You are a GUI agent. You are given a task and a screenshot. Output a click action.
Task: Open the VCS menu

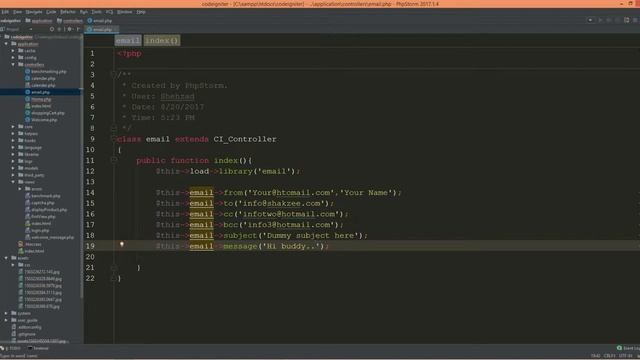point(109,12)
